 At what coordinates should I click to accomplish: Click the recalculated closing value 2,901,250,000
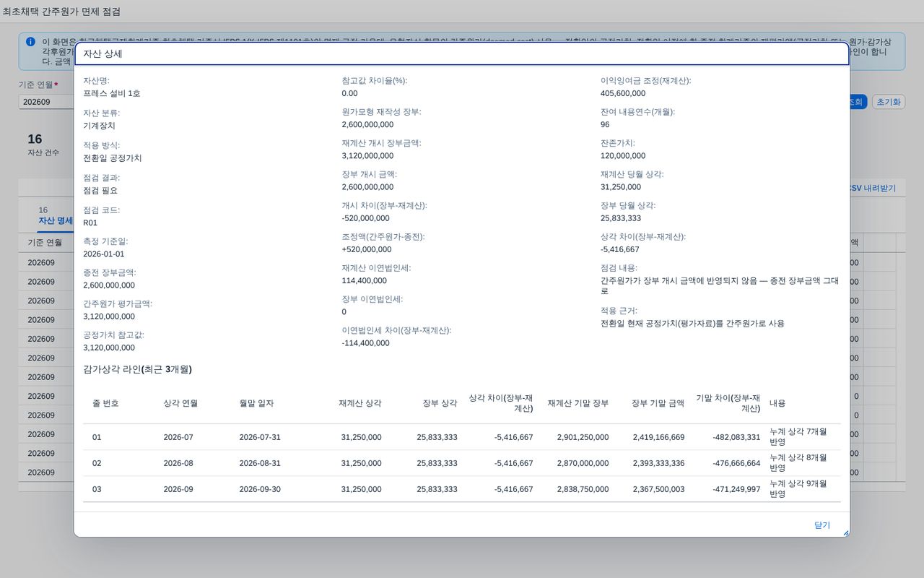[583, 437]
